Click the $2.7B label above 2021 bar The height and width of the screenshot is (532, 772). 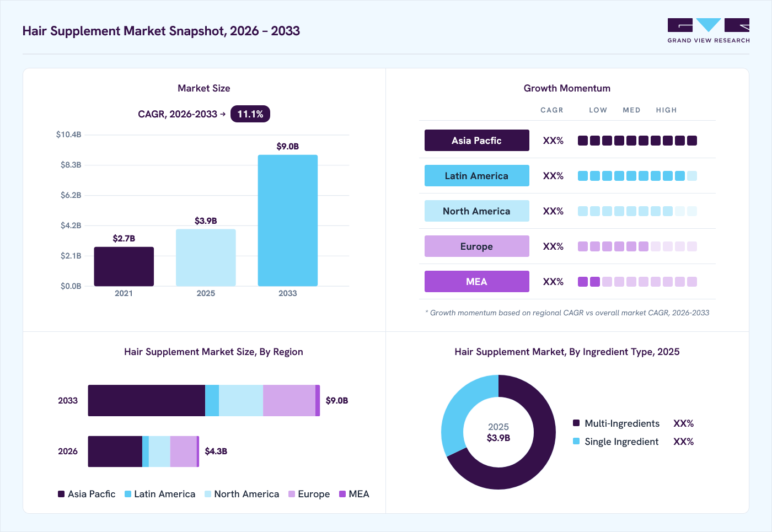tap(124, 238)
